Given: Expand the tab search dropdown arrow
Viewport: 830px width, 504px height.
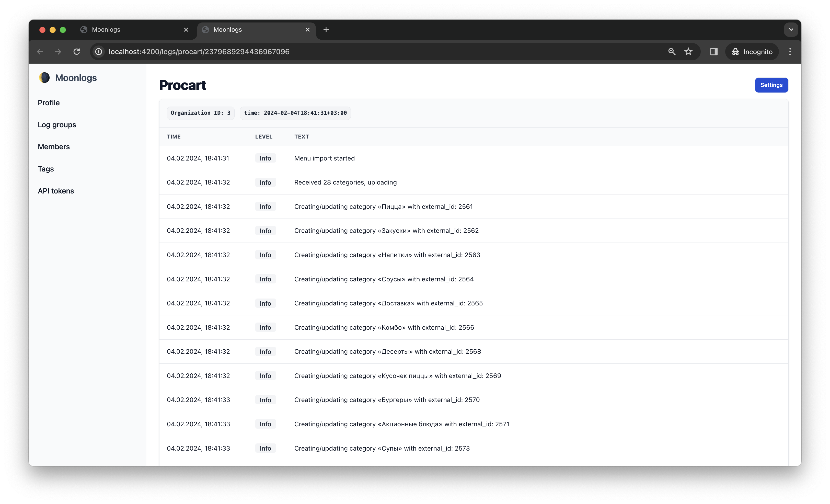Looking at the screenshot, I should click(x=791, y=30).
